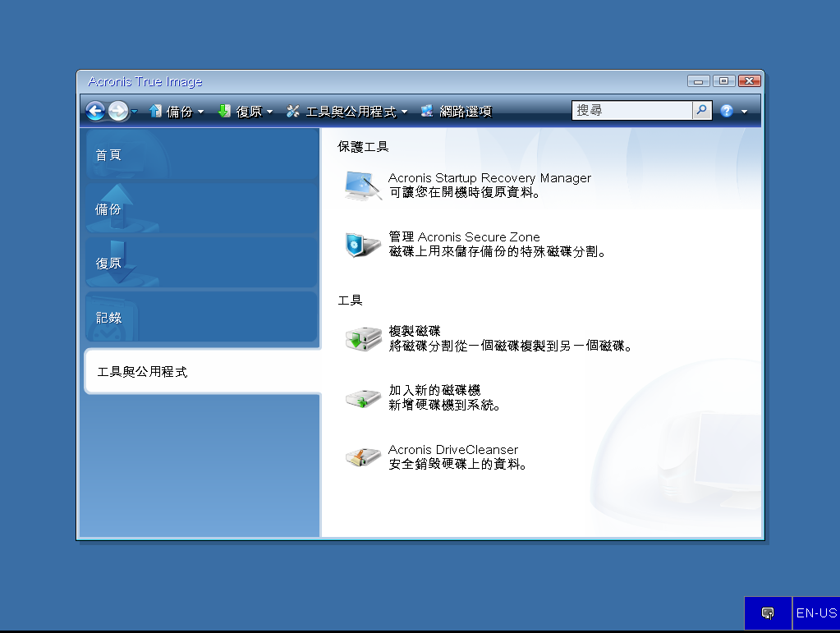Click the 工具與公用程式 wrench toolbar icon
The width and height of the screenshot is (840, 633).
tap(292, 111)
